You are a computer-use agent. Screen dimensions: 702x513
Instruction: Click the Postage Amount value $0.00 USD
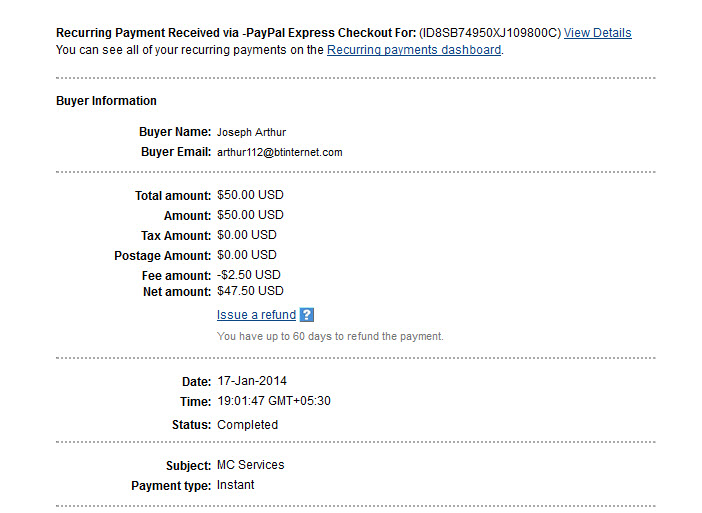247,255
